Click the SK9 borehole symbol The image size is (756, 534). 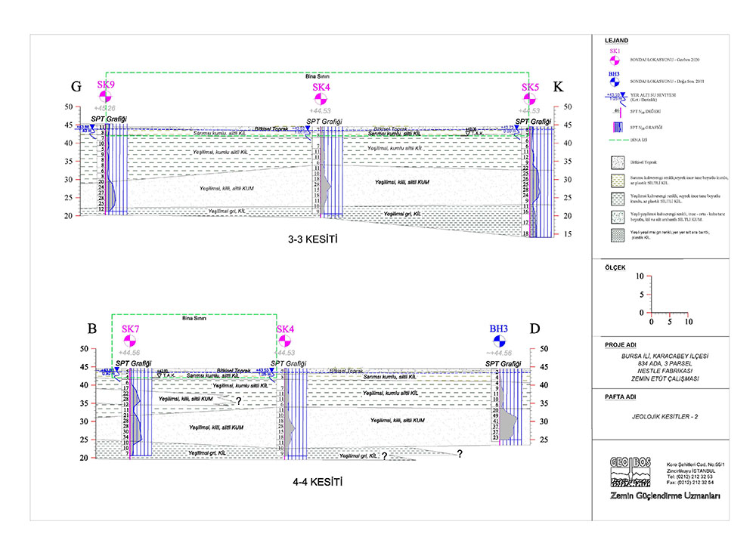[106, 97]
